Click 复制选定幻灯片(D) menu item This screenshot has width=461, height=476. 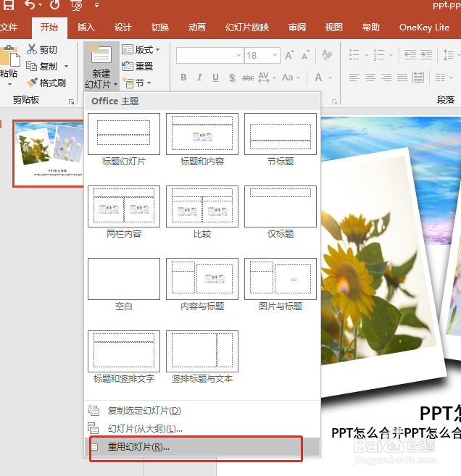(202, 410)
